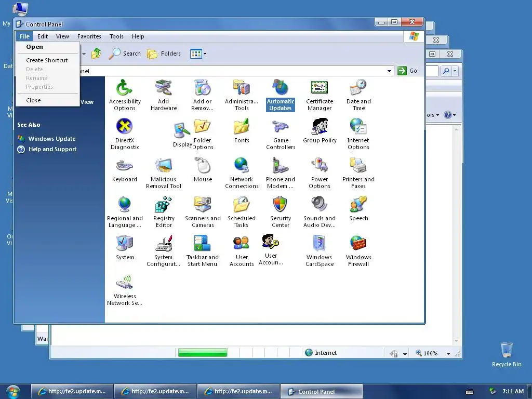
Task: Open the Edit menu
Action: click(43, 36)
